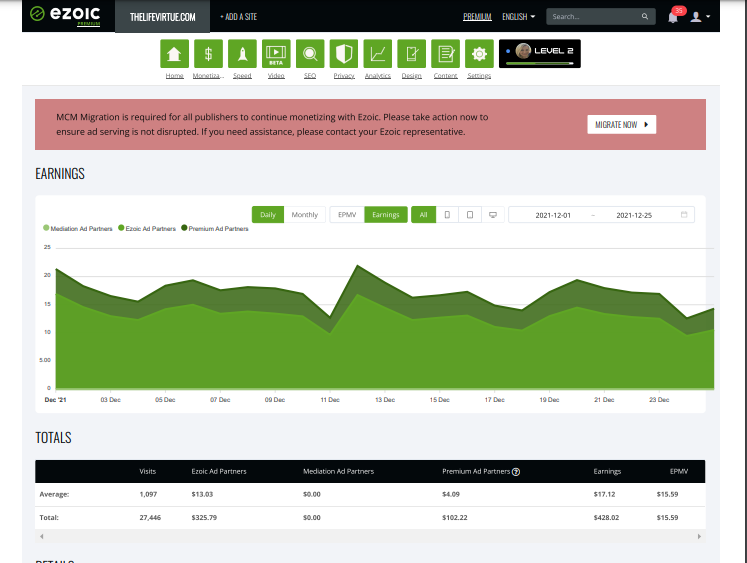Image resolution: width=747 pixels, height=563 pixels.
Task: Open the Home dashboard icon
Action: [x=174, y=54]
